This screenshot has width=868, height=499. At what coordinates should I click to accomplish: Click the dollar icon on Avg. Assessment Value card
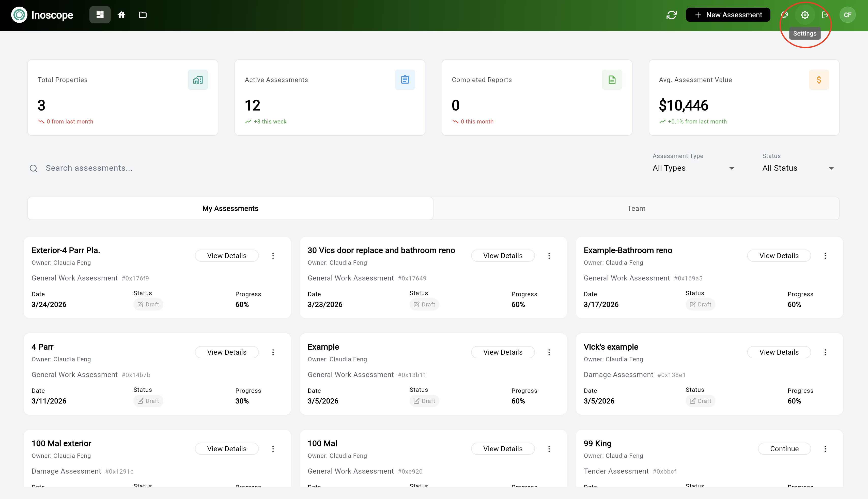[819, 80]
